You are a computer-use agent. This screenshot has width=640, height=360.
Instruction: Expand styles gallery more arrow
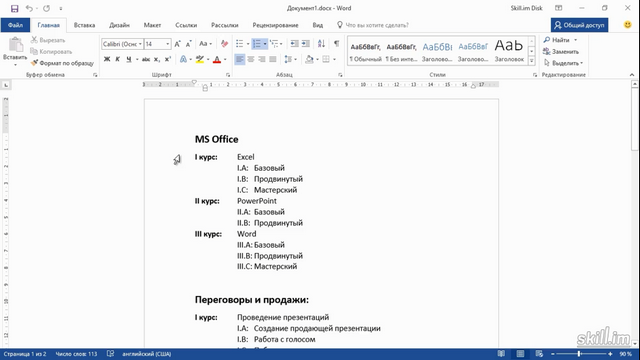[x=531, y=61]
